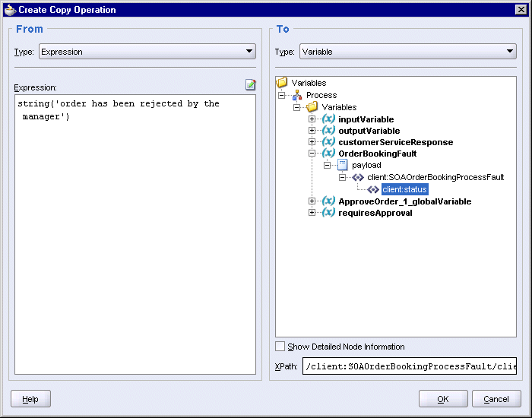Click the dialog title bar cup icon
Viewport: 532px width, 418px height.
[10, 10]
